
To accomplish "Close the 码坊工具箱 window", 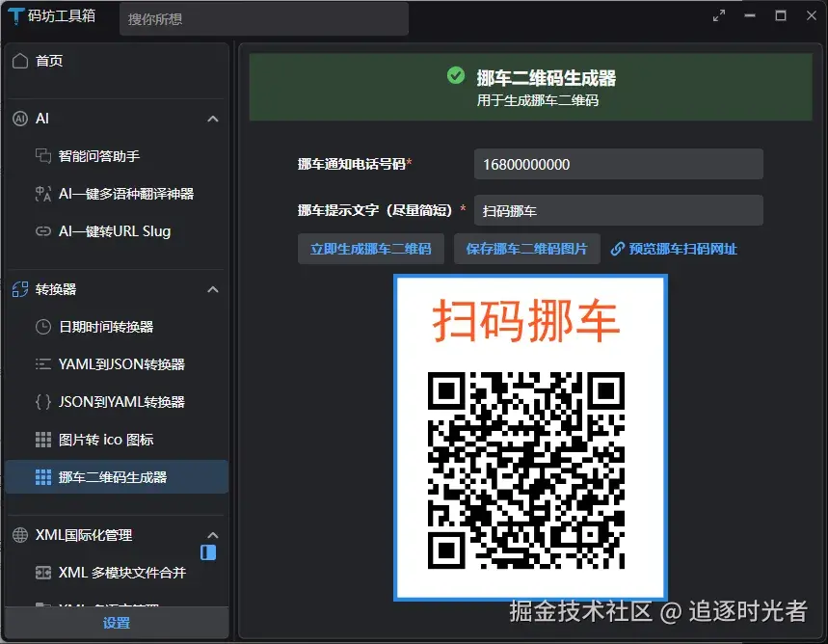I will [x=812, y=15].
